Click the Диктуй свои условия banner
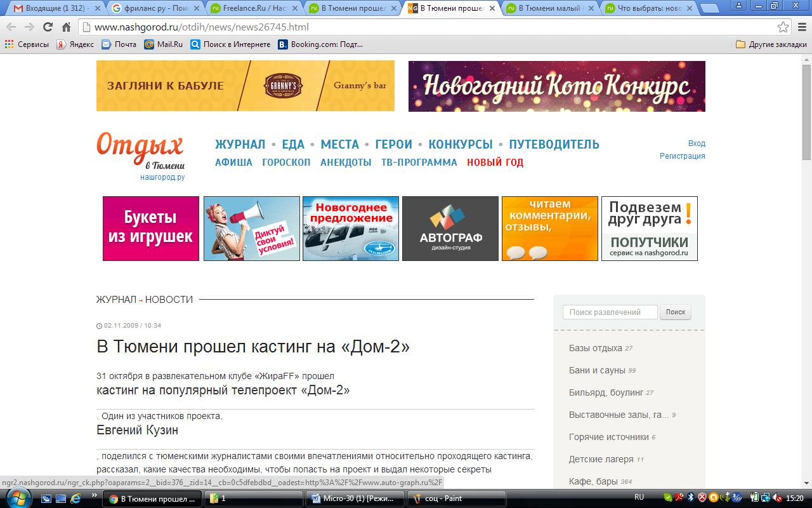The width and height of the screenshot is (812, 508). click(252, 229)
